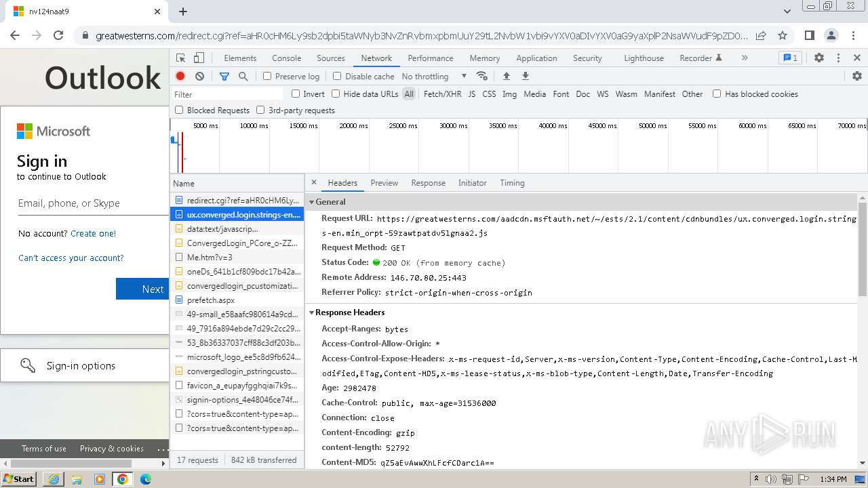Screen dimensions: 868x488
Task: Open the Terms of use footer link
Action: coord(44,449)
